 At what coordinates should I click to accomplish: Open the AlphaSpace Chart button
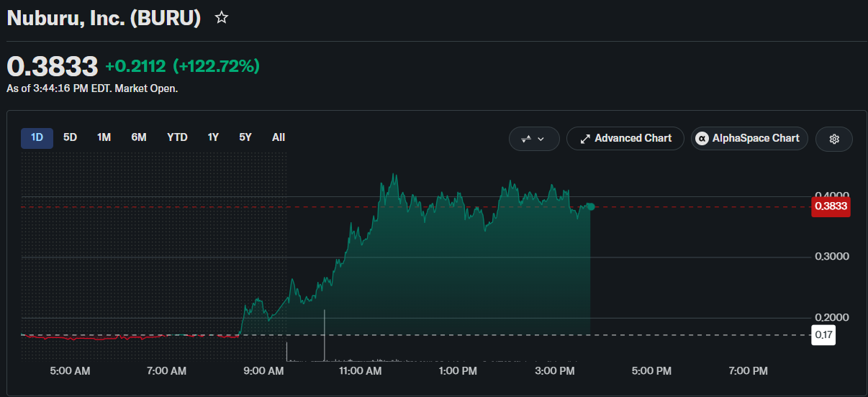749,139
